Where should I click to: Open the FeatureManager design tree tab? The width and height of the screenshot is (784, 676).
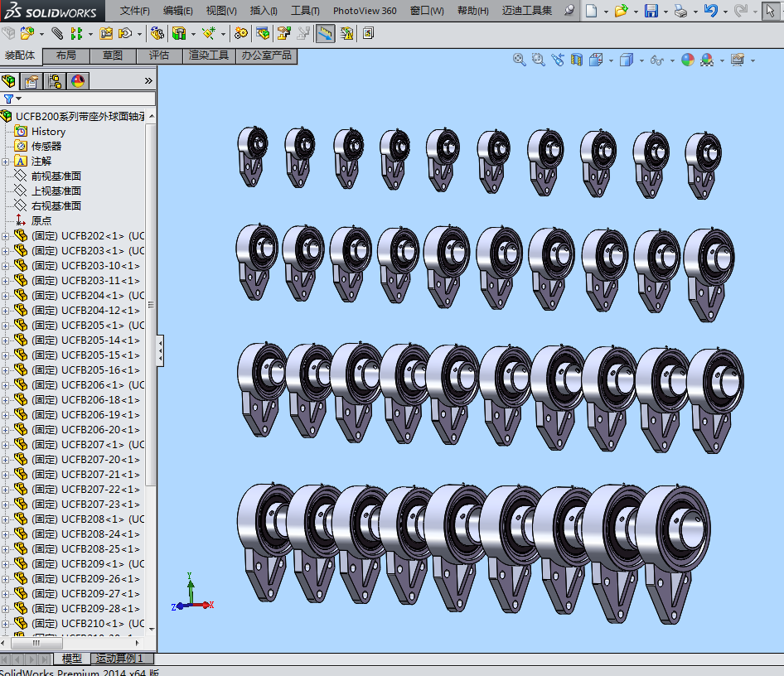click(x=8, y=81)
